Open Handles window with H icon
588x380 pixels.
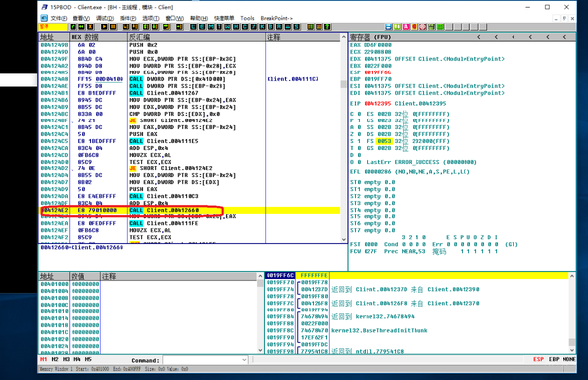click(236, 27)
